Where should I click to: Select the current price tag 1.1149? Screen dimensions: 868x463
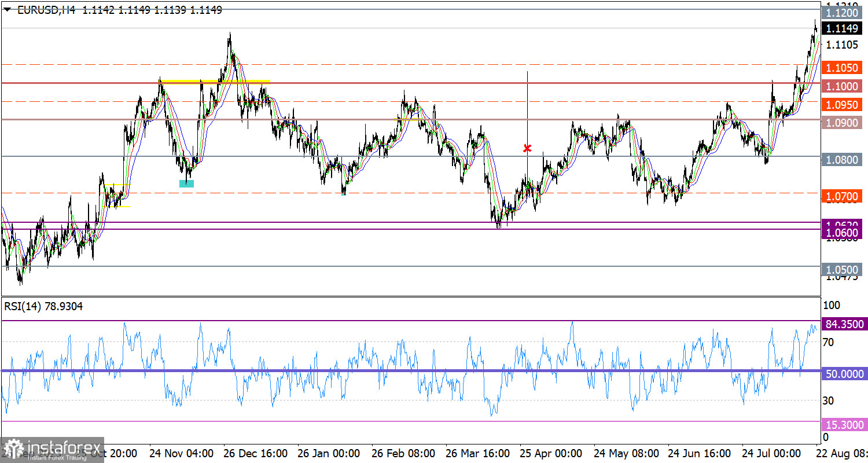pyautogui.click(x=842, y=30)
